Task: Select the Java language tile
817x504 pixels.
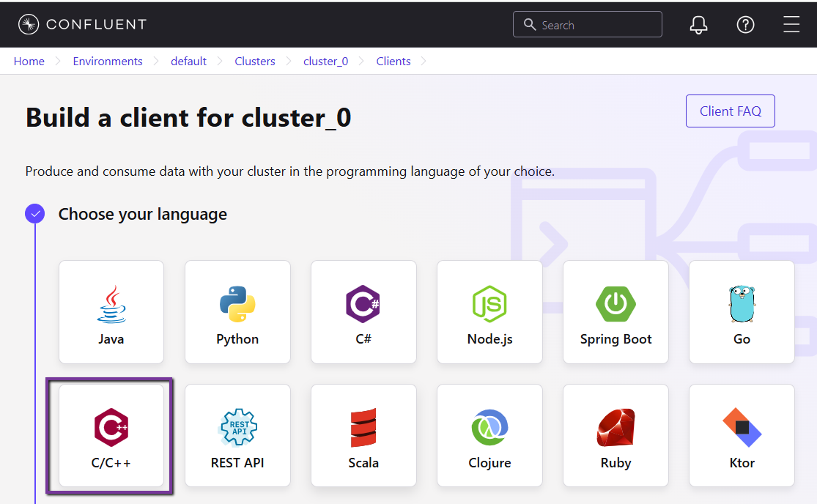Action: pos(111,312)
